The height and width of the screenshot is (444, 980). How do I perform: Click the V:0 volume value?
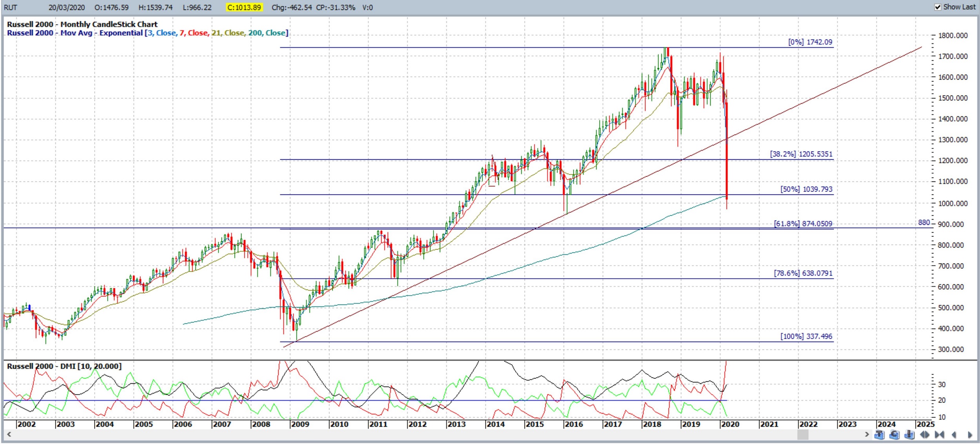click(x=368, y=7)
